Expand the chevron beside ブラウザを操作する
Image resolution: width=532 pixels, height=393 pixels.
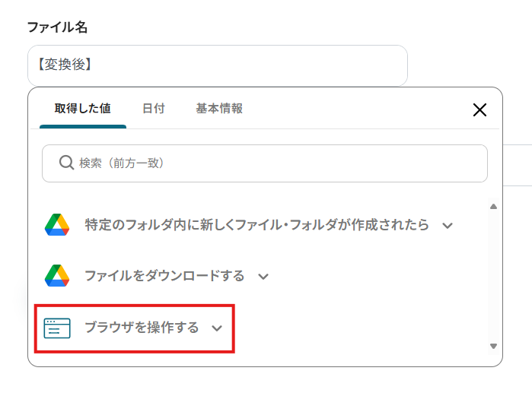[x=217, y=328]
